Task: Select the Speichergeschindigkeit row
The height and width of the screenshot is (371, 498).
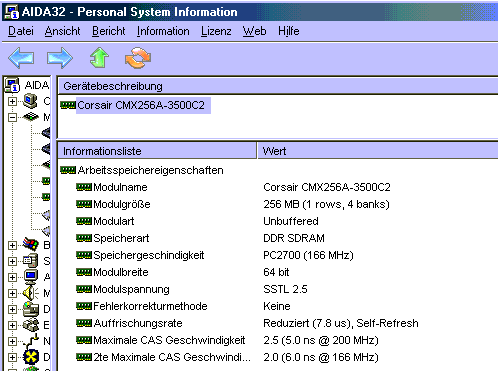Action: (x=278, y=255)
